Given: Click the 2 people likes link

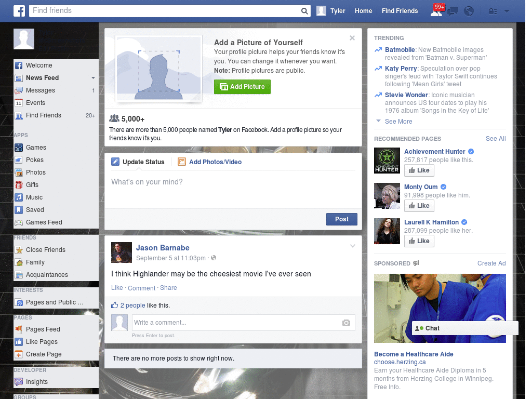Looking at the screenshot, I should tap(132, 305).
